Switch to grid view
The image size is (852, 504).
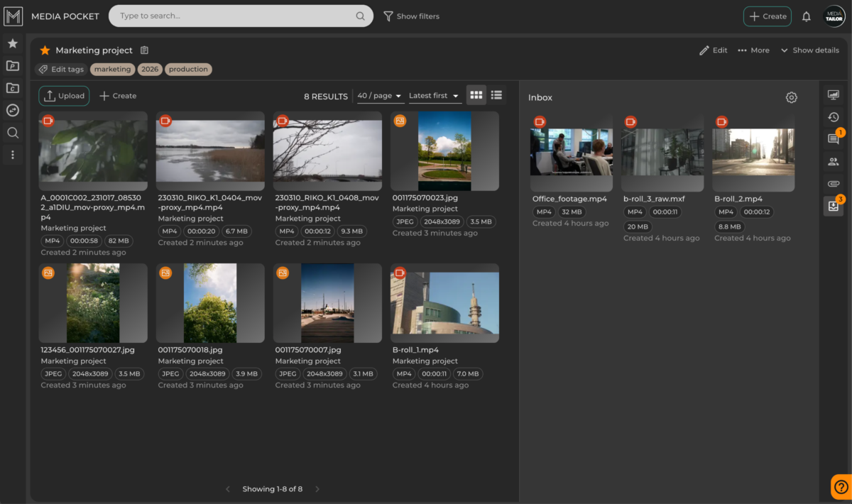(476, 95)
